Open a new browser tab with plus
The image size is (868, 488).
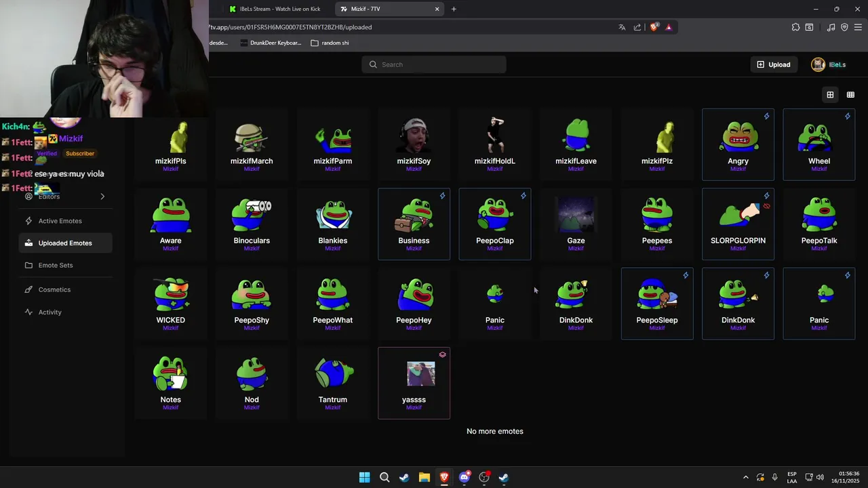[454, 9]
